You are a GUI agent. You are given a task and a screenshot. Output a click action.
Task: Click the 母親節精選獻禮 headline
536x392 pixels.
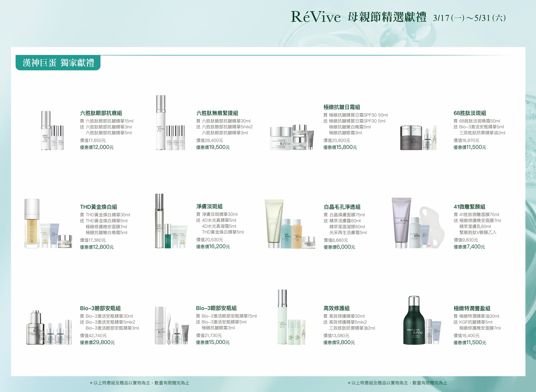click(x=387, y=17)
